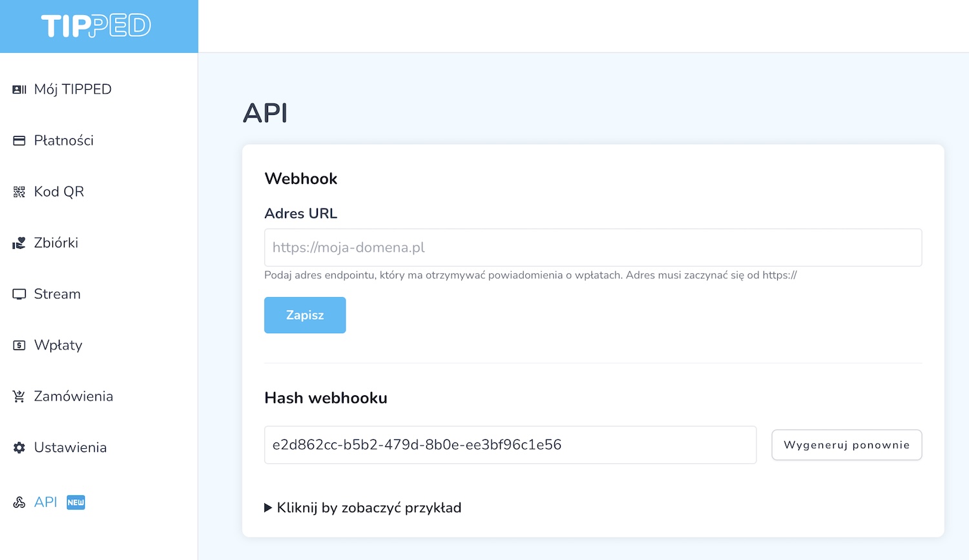Click the Ustawienia gear icon
Viewport: 969px width, 560px height.
tap(19, 448)
